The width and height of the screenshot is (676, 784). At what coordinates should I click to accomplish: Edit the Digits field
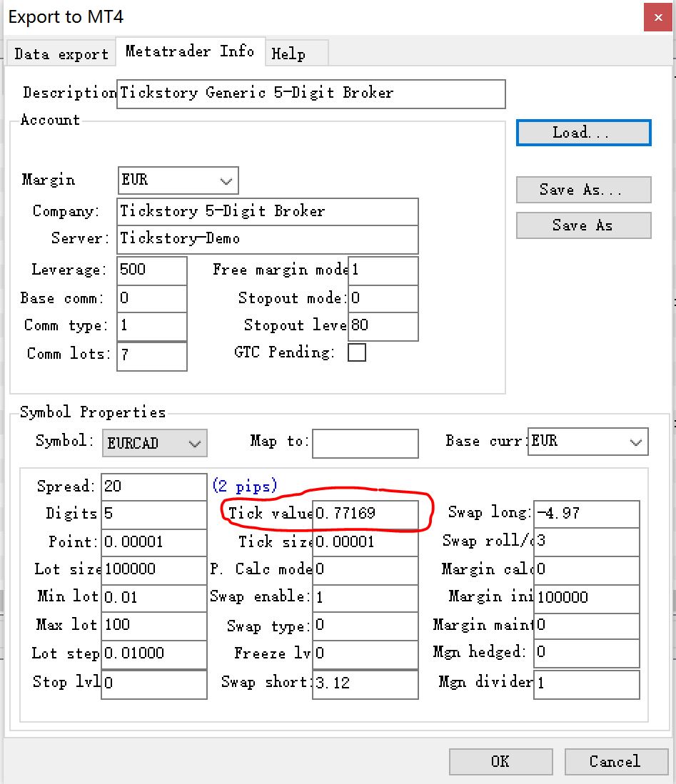tap(153, 514)
